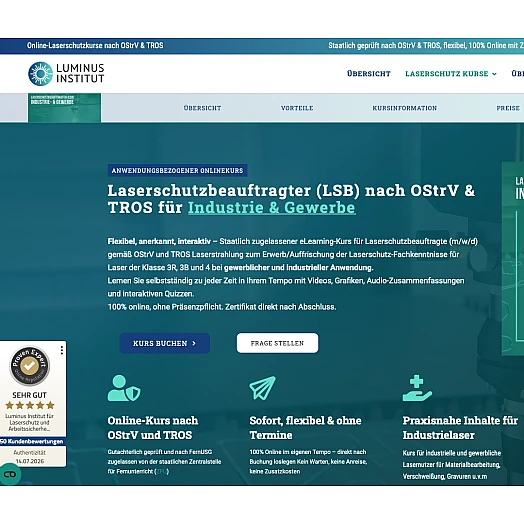Viewport: 524px width, 524px height.
Task: Click the Laserschutzbeauftragter (LSB) main heading
Action: 291,199
